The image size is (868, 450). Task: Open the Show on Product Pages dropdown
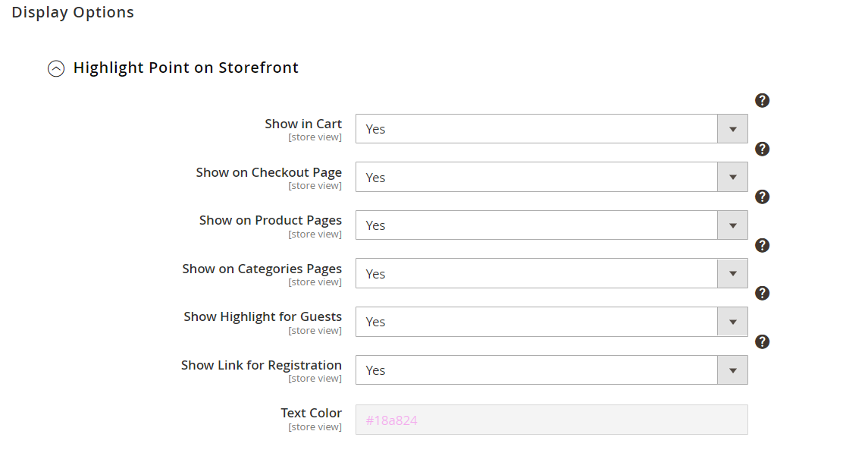point(551,225)
